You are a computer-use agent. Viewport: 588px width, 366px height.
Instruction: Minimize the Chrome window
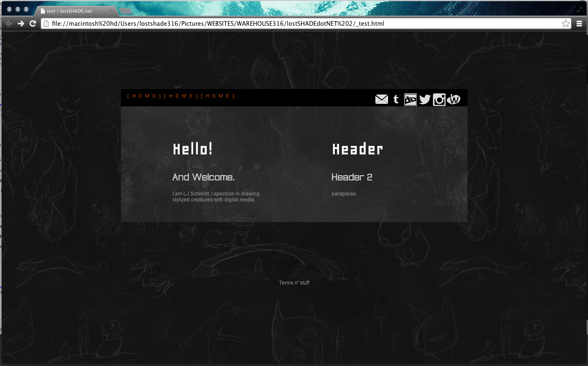18,9
